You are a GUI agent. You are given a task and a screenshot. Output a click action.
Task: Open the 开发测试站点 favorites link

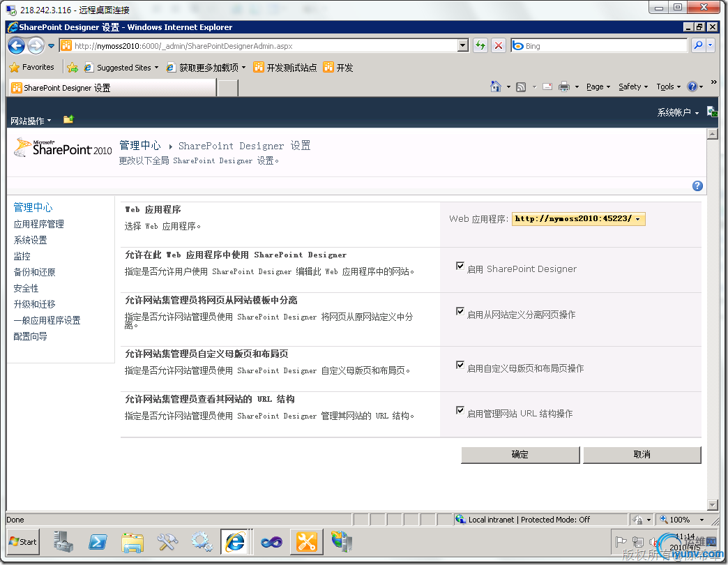tap(285, 68)
